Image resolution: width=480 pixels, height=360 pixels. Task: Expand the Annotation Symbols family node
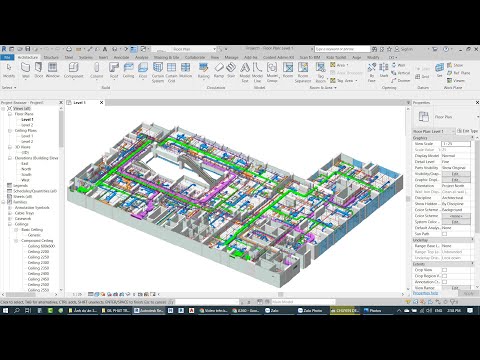(x=10, y=208)
